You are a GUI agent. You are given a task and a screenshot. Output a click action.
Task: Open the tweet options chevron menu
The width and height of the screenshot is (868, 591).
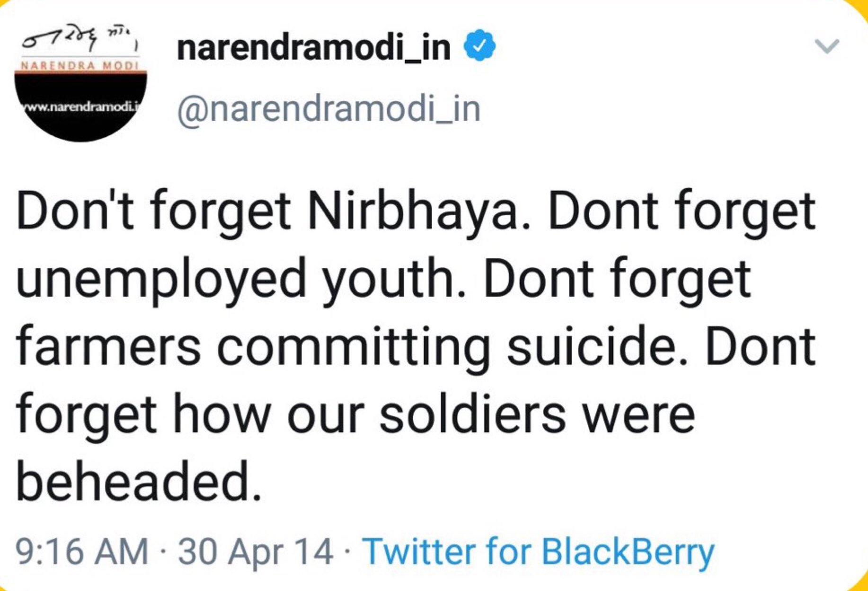(826, 46)
